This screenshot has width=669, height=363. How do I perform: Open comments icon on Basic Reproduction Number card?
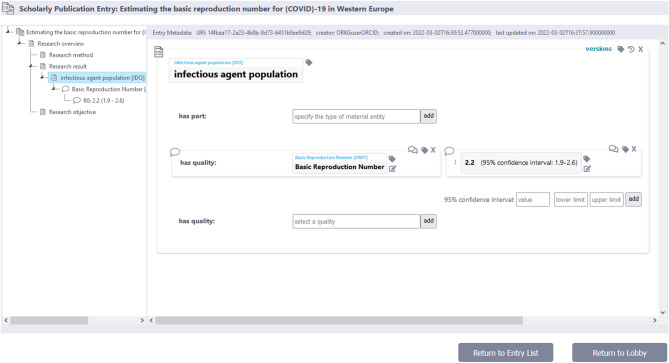413,150
